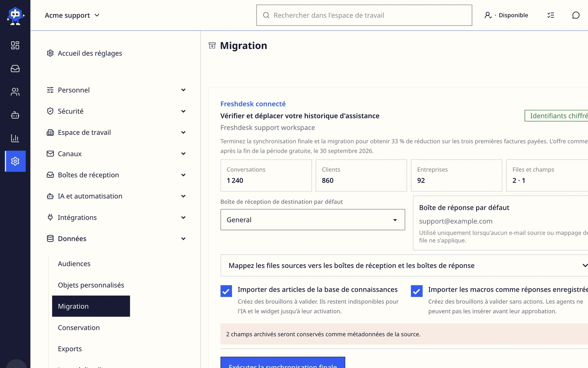Image resolution: width=588 pixels, height=368 pixels.
Task: Uncheck Importer les macros checkbox
Action: pyautogui.click(x=416, y=291)
